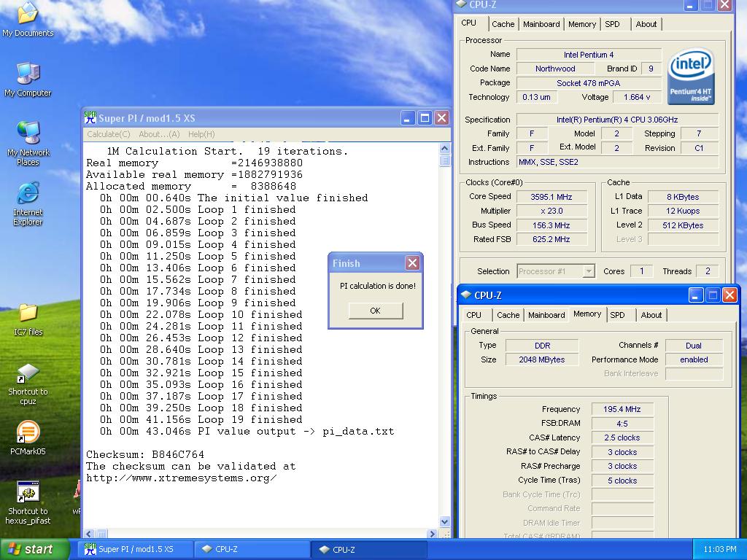The height and width of the screenshot is (560, 747).
Task: Minimize the lower CPU-Z window
Action: click(695, 295)
